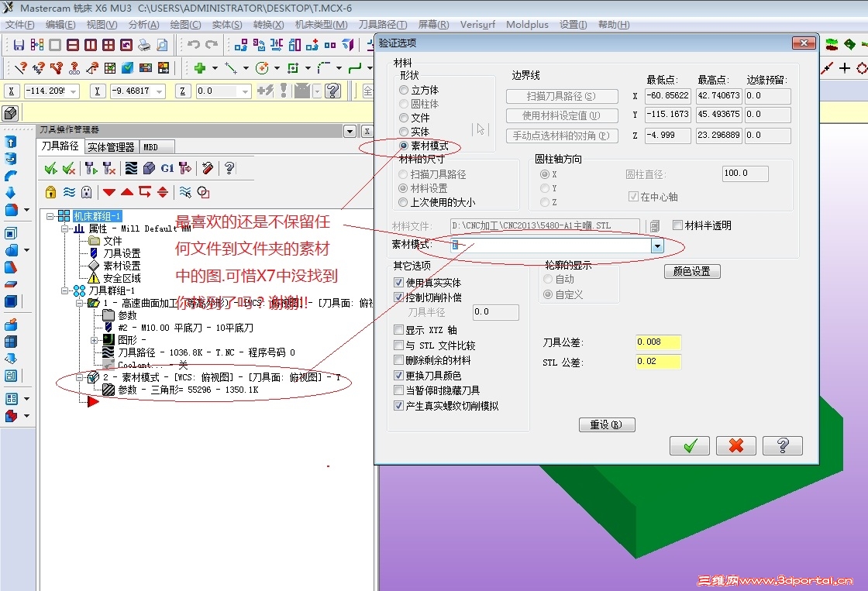Cancel dialog with red X button

(735, 445)
